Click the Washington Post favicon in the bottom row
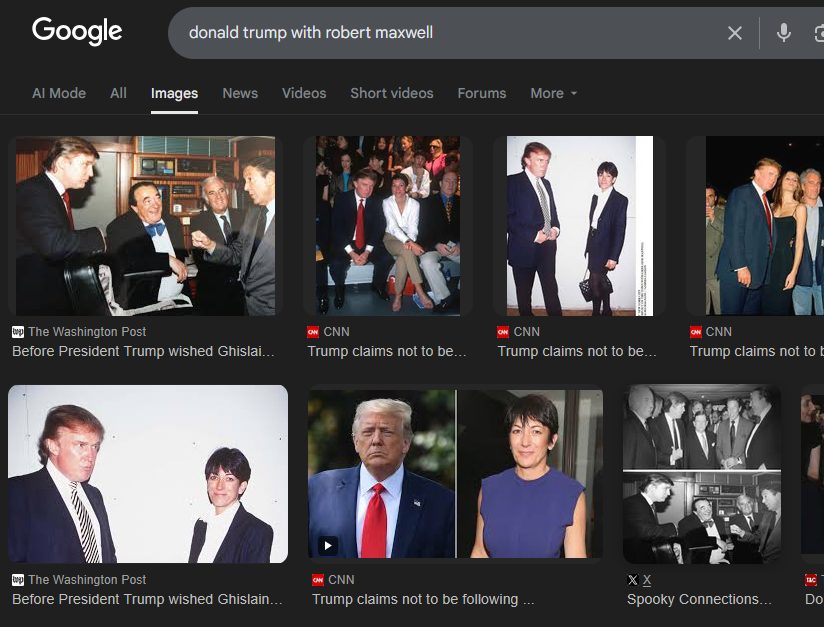The width and height of the screenshot is (824, 627). click(18, 580)
